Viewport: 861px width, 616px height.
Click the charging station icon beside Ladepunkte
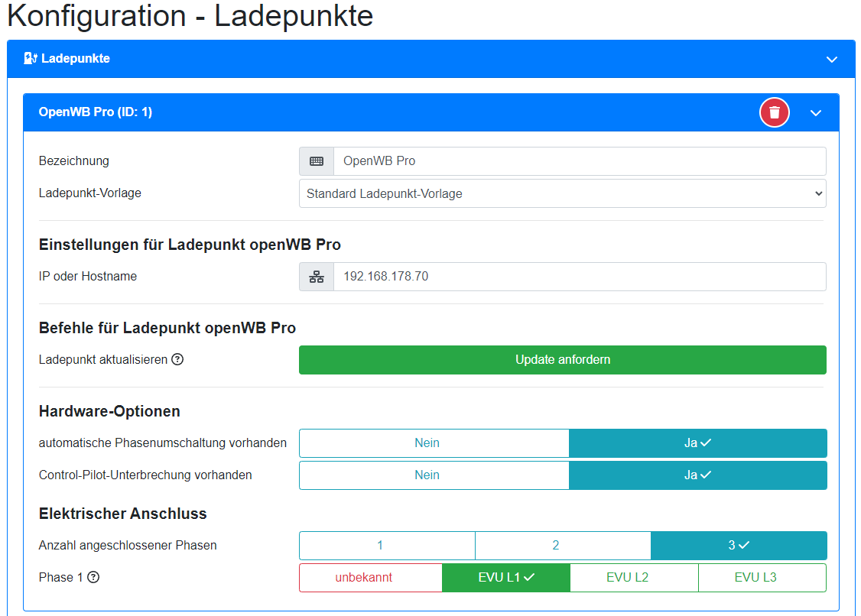click(31, 58)
